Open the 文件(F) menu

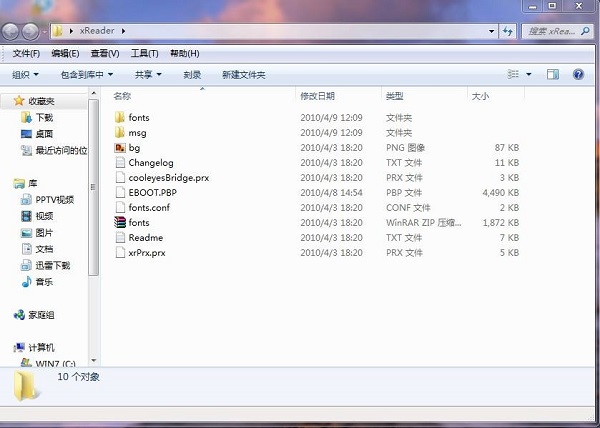click(26, 53)
